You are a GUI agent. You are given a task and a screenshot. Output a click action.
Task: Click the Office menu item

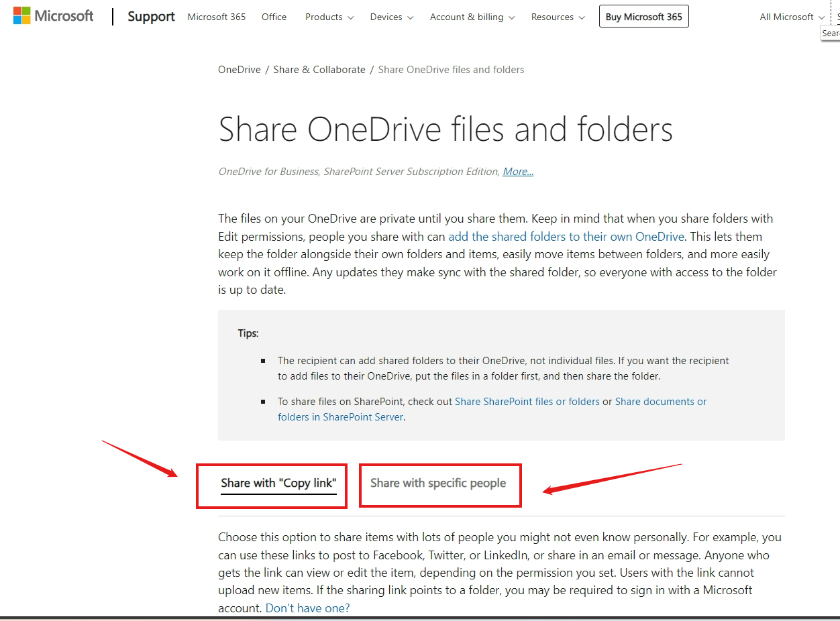274,17
